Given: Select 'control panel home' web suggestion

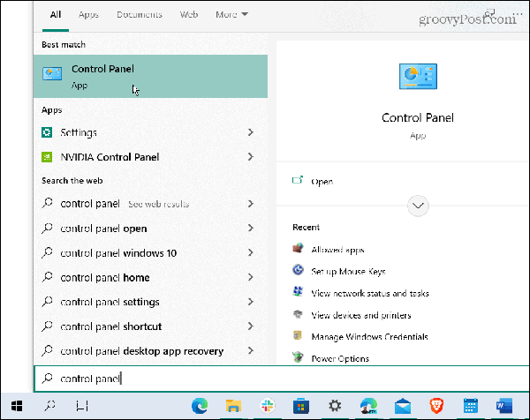Looking at the screenshot, I should pyautogui.click(x=150, y=278).
